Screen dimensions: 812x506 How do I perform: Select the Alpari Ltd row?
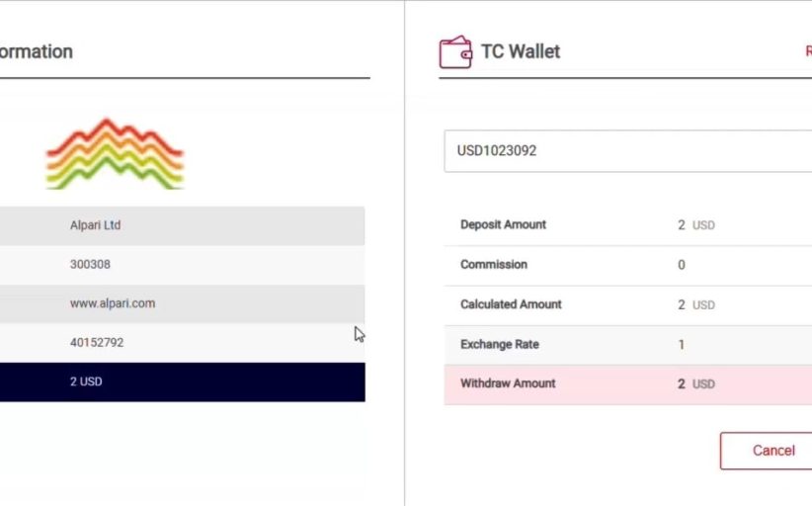click(x=183, y=225)
